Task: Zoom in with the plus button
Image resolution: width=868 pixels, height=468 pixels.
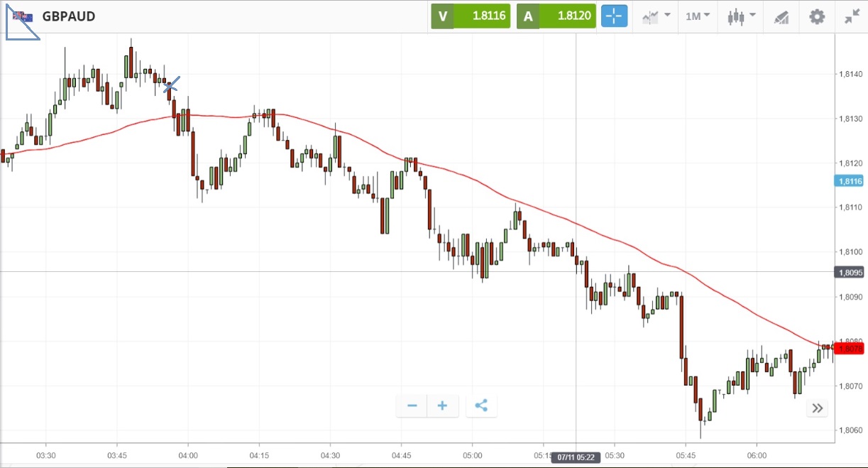Action: [x=442, y=406]
